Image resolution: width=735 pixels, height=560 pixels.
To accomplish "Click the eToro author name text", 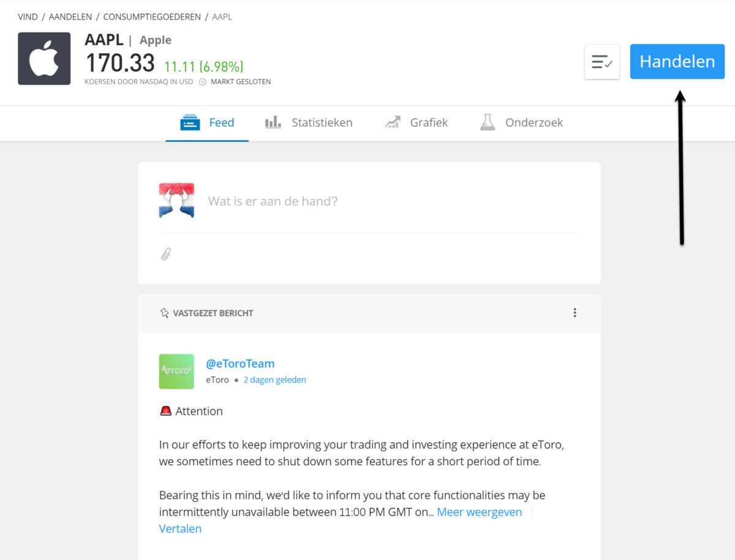I will [x=217, y=380].
